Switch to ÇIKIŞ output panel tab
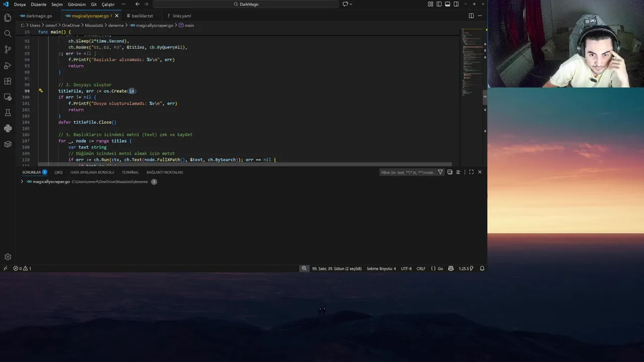Viewport: 644px width, 362px height. (x=59, y=172)
